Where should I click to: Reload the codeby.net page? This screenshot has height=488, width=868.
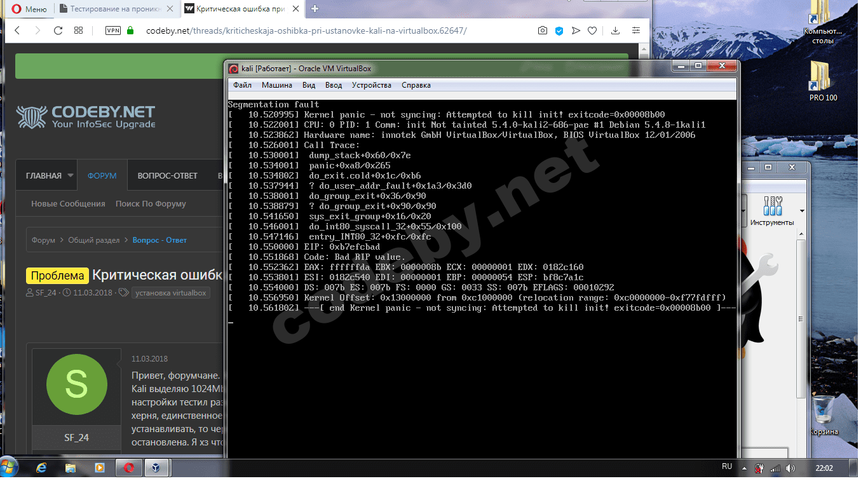point(58,30)
